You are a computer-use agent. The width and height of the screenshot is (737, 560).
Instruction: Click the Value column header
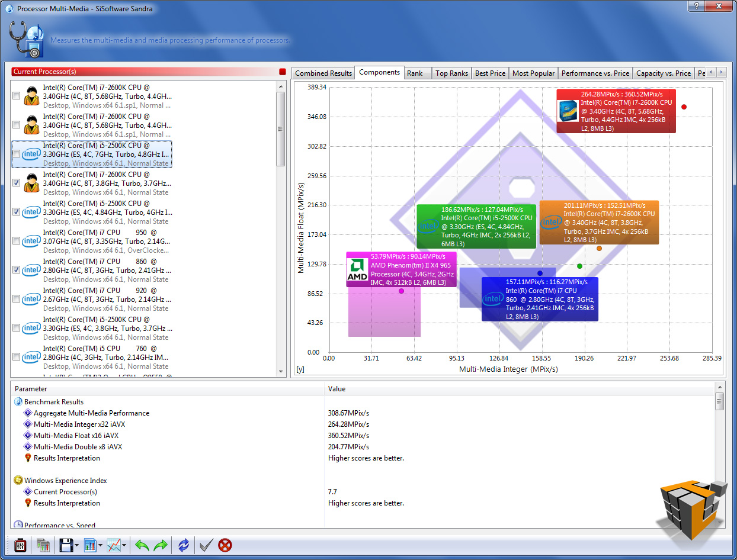(520, 389)
